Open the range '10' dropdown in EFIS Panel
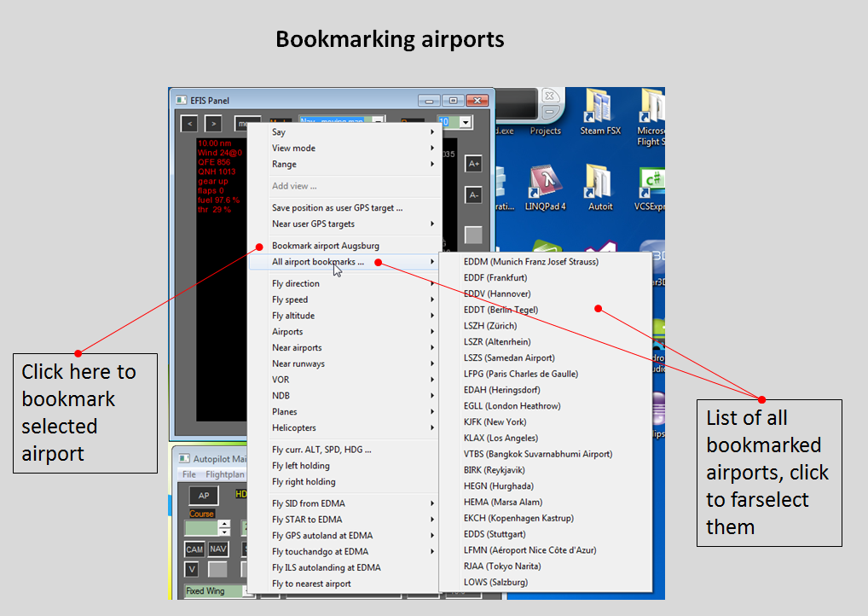The image size is (868, 616). pos(466,122)
